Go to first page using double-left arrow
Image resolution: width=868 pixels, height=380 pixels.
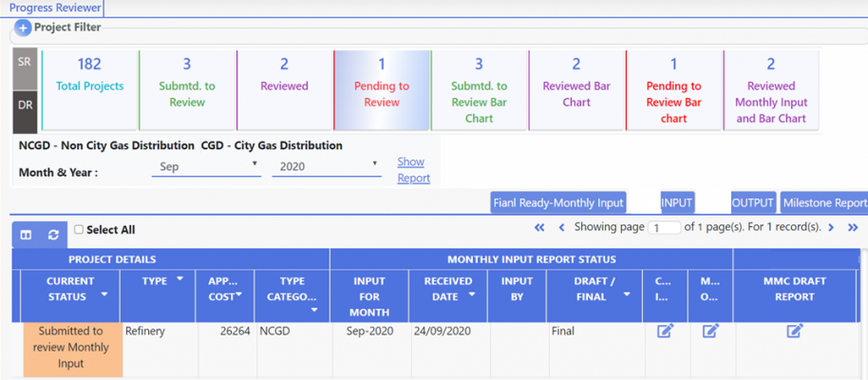coord(539,228)
